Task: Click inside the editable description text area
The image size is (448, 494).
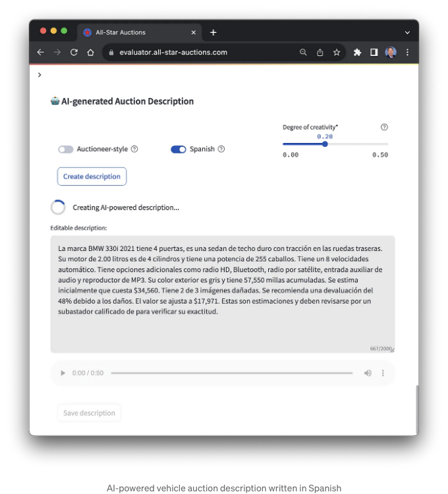Action: click(223, 294)
